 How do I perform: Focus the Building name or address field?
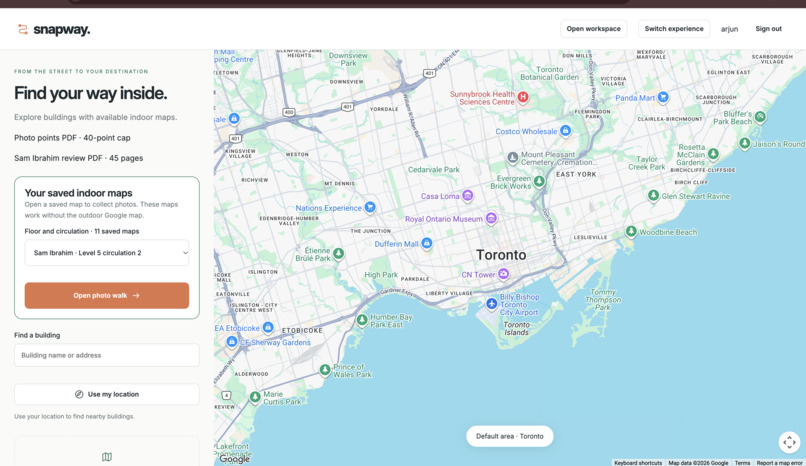coord(107,355)
